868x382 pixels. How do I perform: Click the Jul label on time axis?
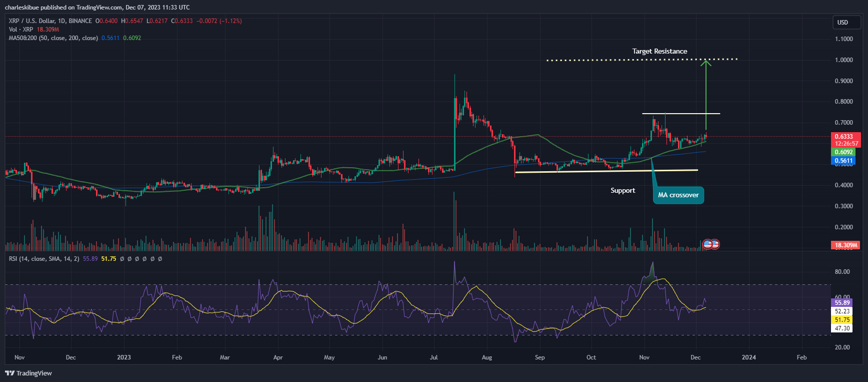click(x=434, y=357)
